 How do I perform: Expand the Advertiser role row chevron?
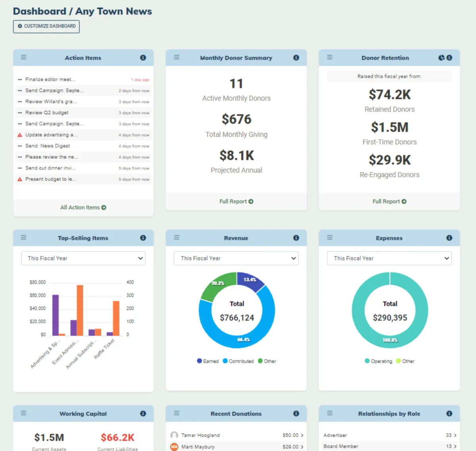[x=455, y=436]
